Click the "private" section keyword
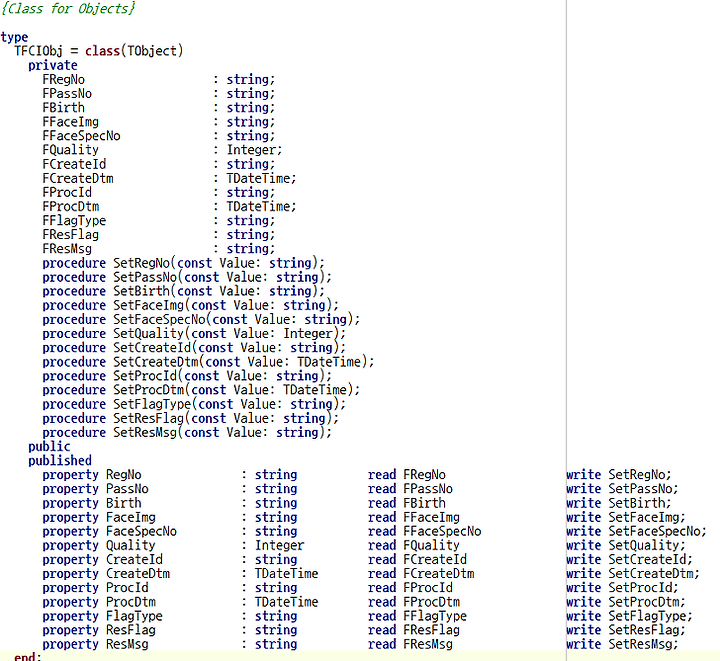720x661 pixels. 53,66
